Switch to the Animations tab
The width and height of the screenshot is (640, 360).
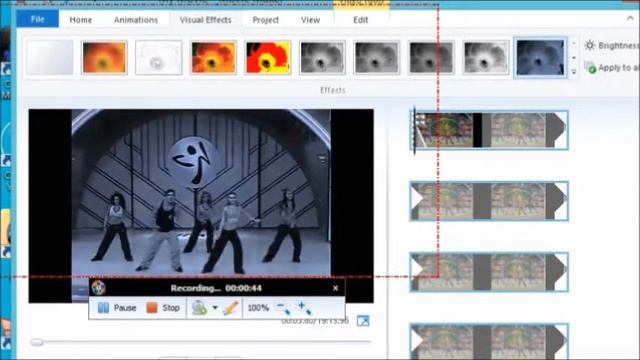pos(136,20)
